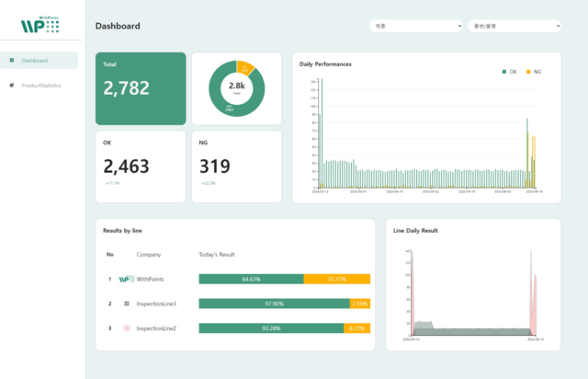Toggle the NG legend in Daily Performances
This screenshot has width=588, height=379.
531,71
